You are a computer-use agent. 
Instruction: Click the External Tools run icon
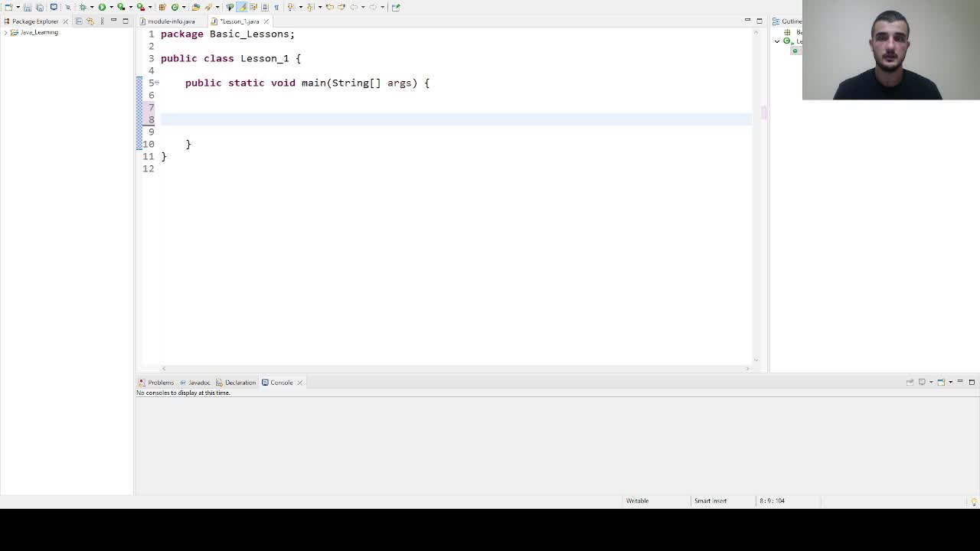140,7
